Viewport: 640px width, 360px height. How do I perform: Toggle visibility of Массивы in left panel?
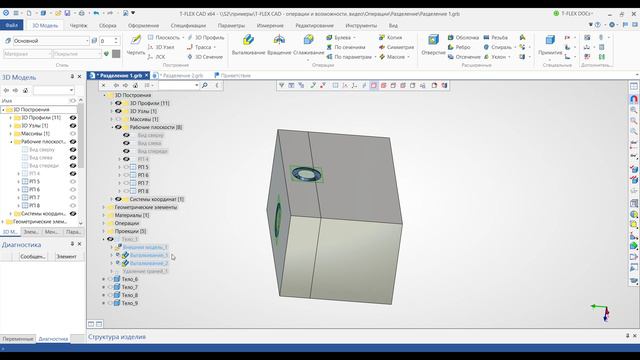[73, 133]
